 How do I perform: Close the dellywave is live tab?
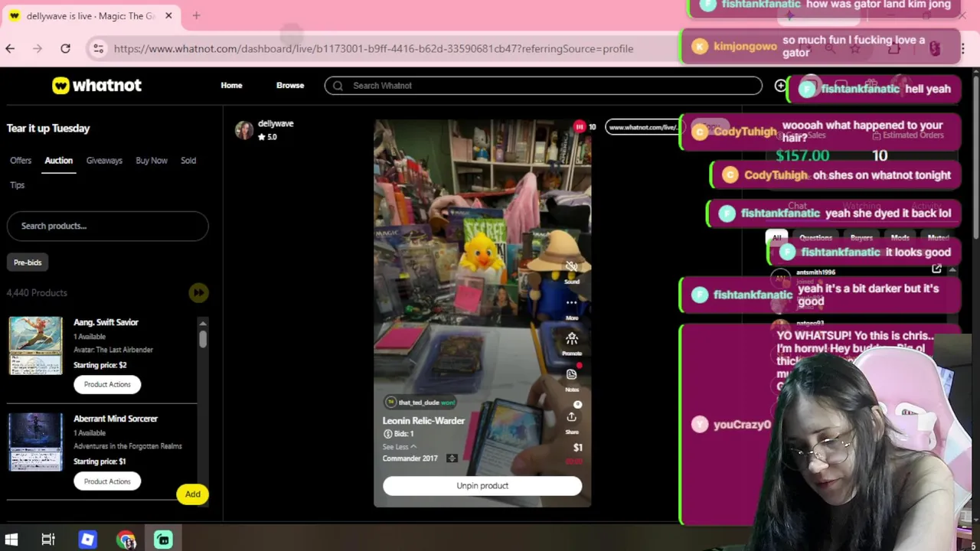[168, 15]
